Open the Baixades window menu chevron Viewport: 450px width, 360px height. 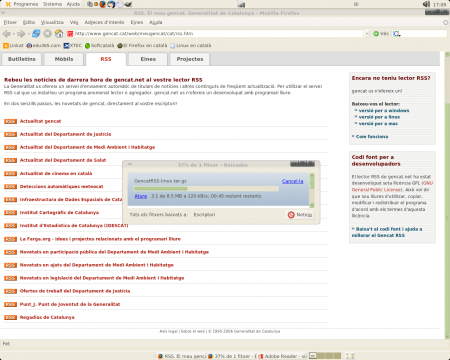click(130, 164)
